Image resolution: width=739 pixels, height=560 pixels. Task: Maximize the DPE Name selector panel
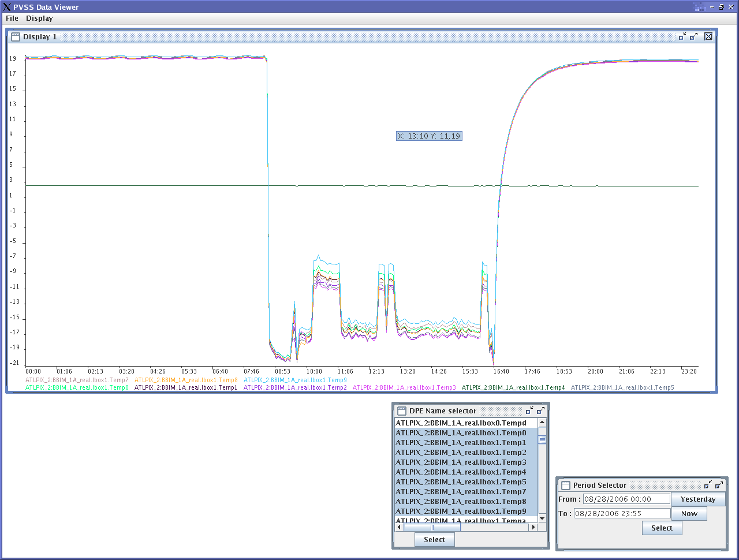click(x=540, y=410)
